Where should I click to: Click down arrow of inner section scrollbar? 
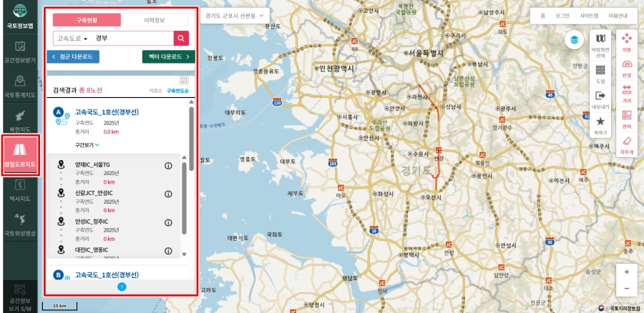point(184,254)
